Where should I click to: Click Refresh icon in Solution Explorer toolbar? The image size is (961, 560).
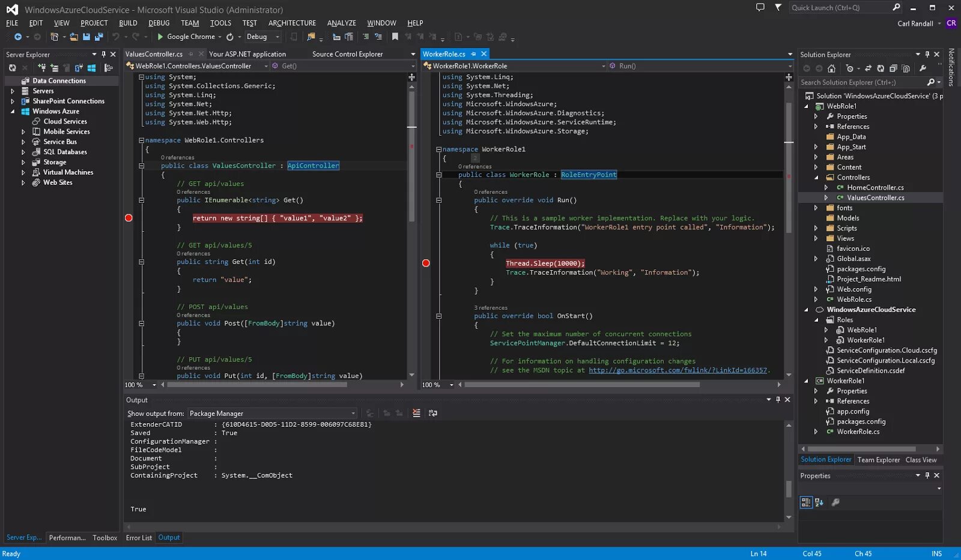(881, 68)
